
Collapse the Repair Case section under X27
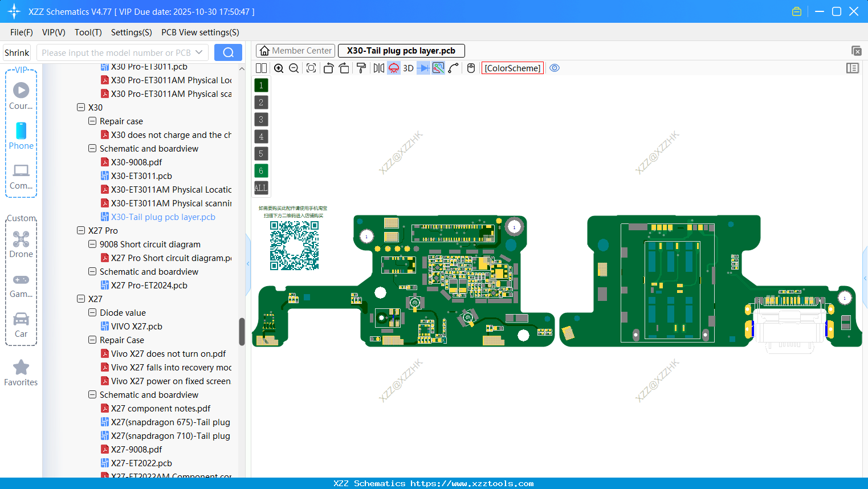point(92,340)
